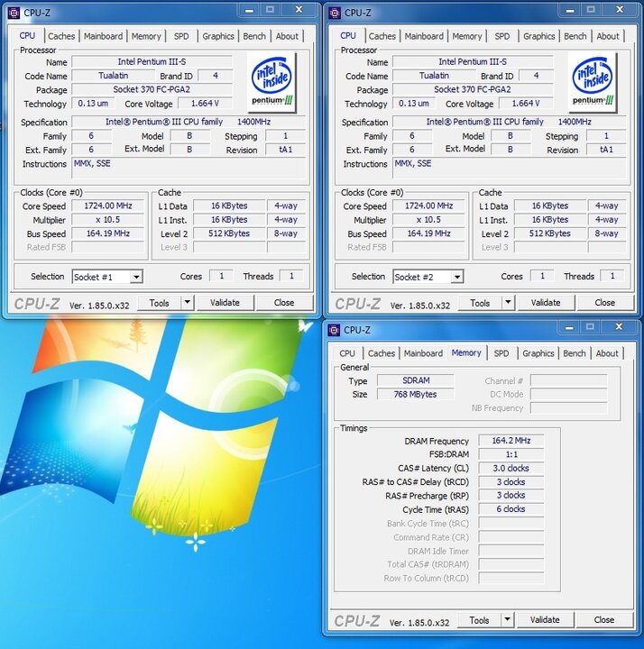Click the Tools button in the Socket #1 window
Screen dimensions: 644x649
tap(160, 303)
